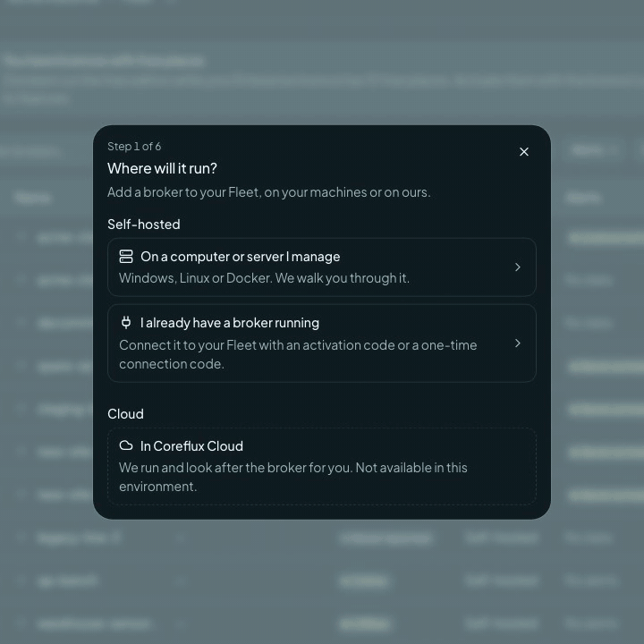The height and width of the screenshot is (644, 644).
Task: Choose 'I already have a broker running' option
Action: [322, 343]
